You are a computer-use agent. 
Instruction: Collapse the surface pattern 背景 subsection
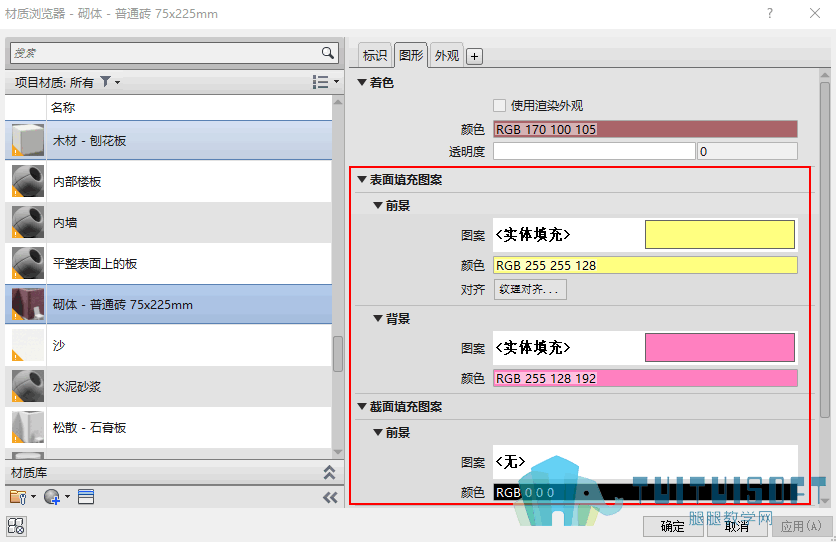pyautogui.click(x=378, y=318)
